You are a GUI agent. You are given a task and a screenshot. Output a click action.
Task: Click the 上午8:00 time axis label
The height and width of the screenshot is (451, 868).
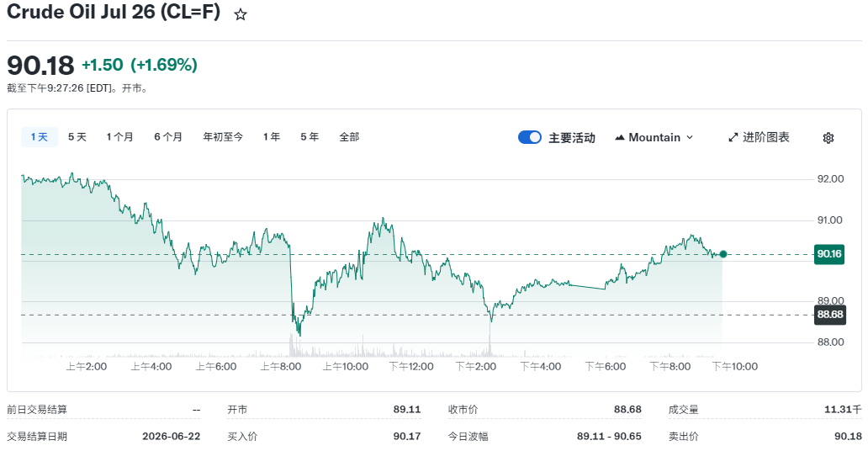[281, 367]
